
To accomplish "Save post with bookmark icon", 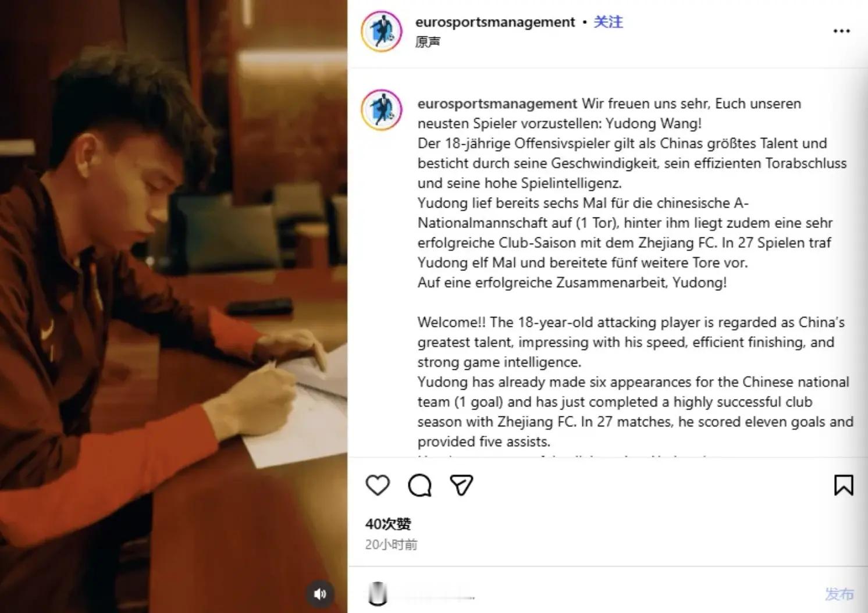I will [x=844, y=485].
